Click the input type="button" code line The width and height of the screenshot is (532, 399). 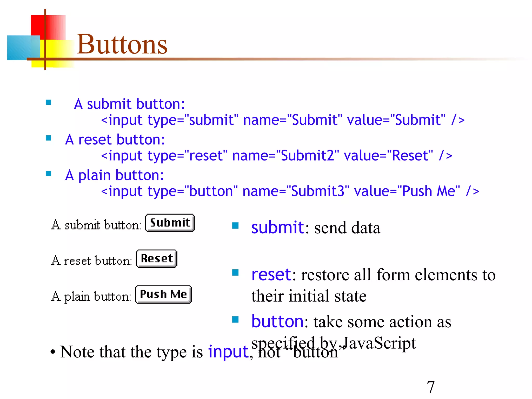tap(290, 191)
